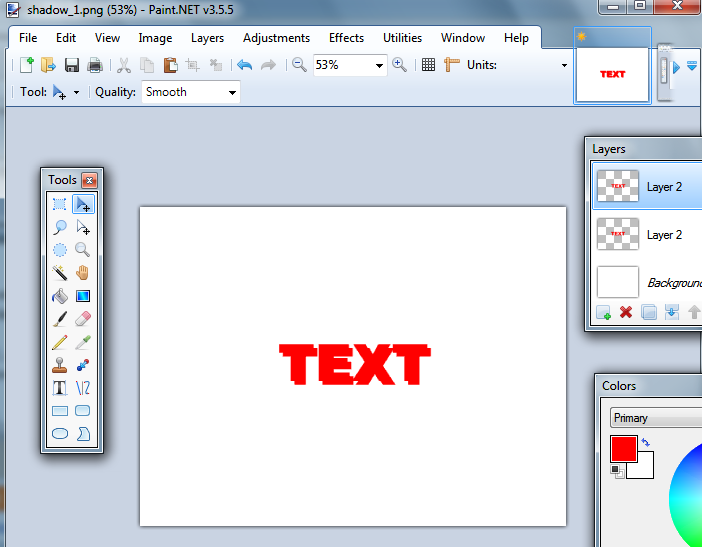
Task: Open the Adjustments menu
Action: (x=276, y=38)
